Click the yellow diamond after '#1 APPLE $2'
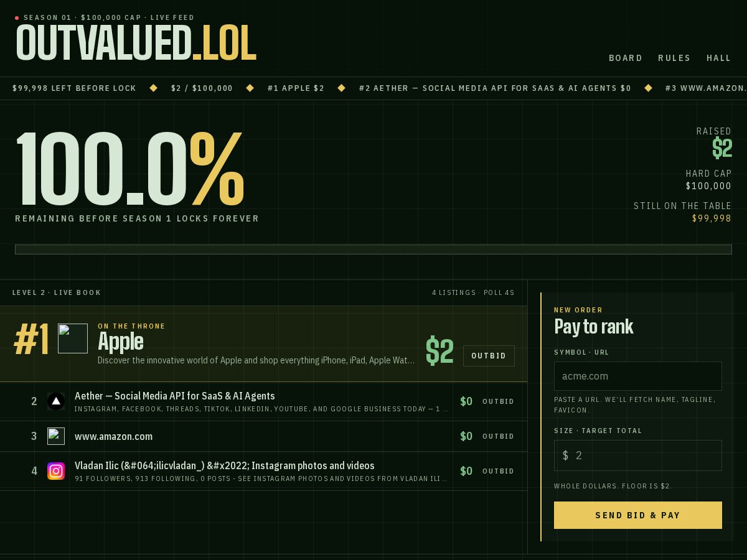 (342, 88)
